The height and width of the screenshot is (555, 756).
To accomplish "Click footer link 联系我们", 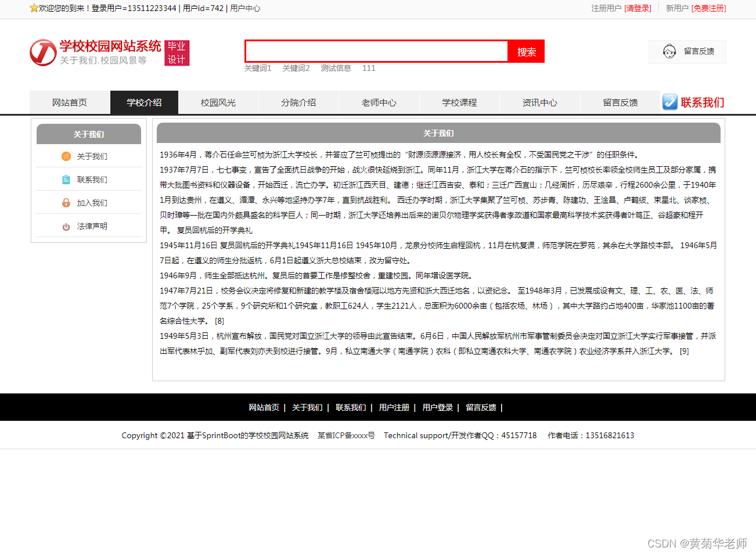I will tap(351, 407).
